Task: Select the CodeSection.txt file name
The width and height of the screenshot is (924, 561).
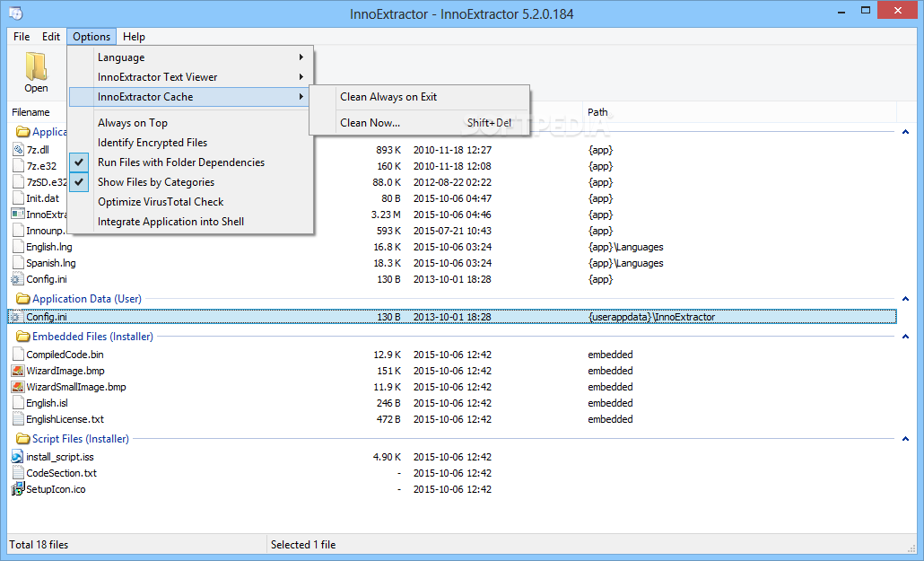Action: tap(61, 473)
